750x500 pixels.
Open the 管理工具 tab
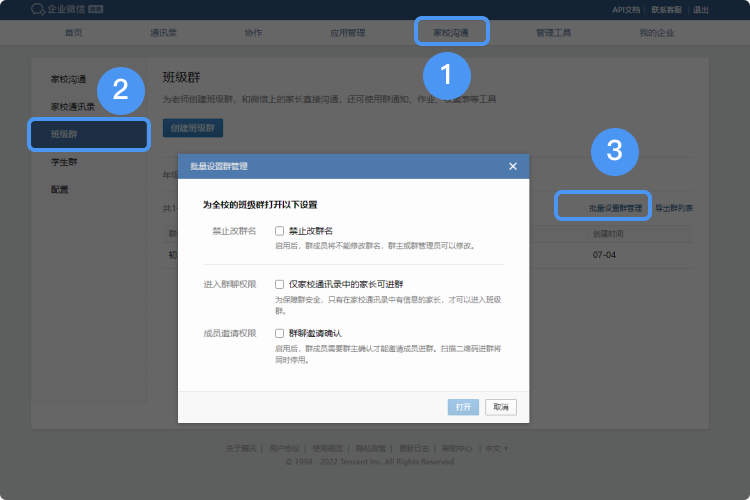pyautogui.click(x=553, y=33)
